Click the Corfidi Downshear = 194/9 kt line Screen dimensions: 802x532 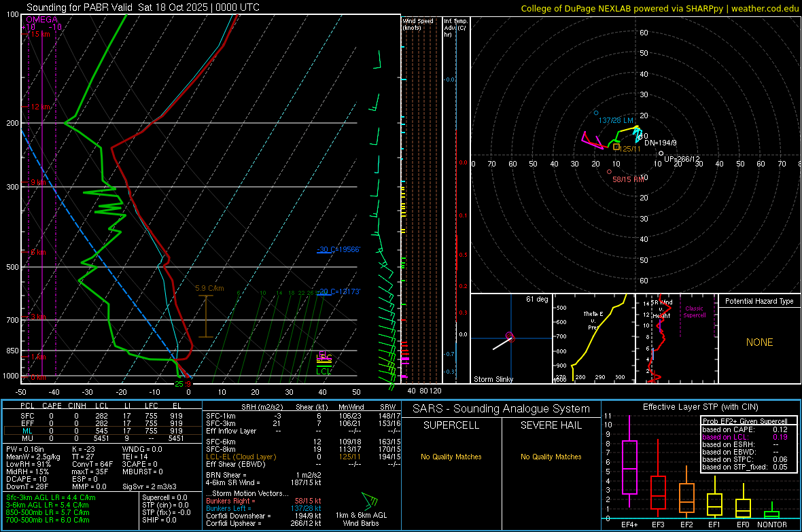(x=264, y=516)
